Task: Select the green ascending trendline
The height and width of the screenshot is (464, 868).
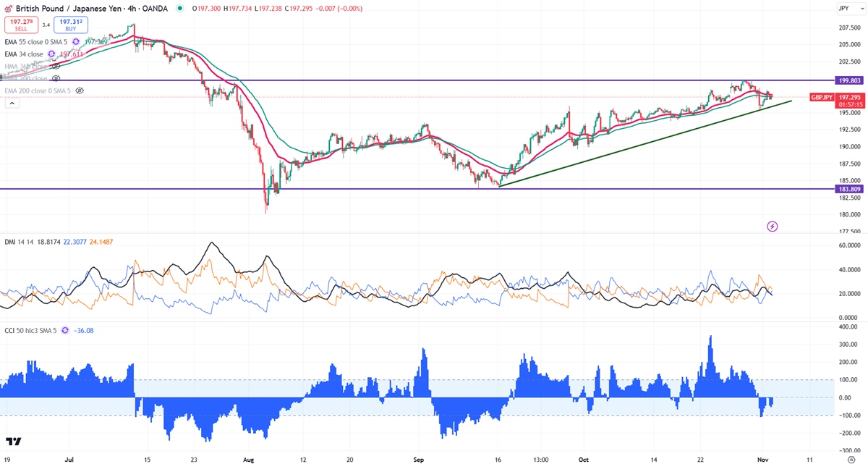Action: 646,143
